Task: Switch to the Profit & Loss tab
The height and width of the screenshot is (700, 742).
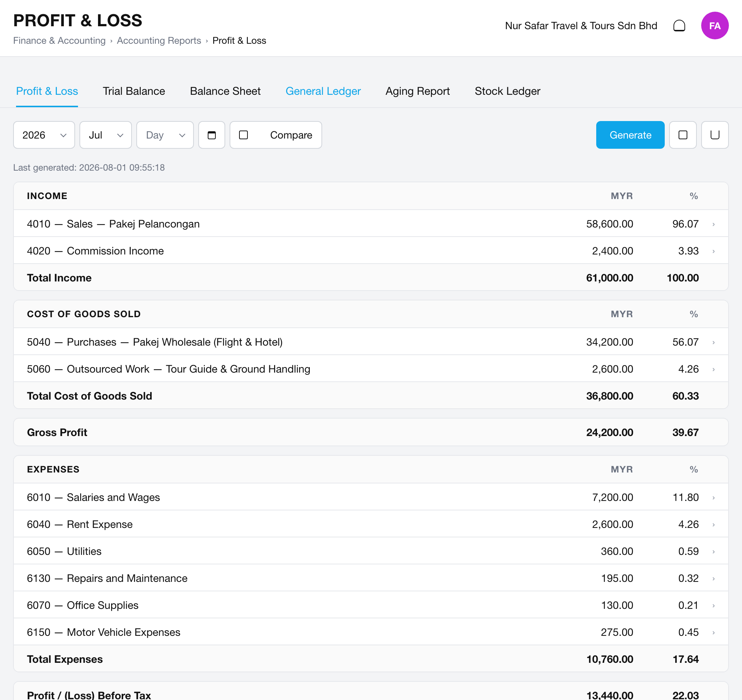Action: (x=47, y=91)
